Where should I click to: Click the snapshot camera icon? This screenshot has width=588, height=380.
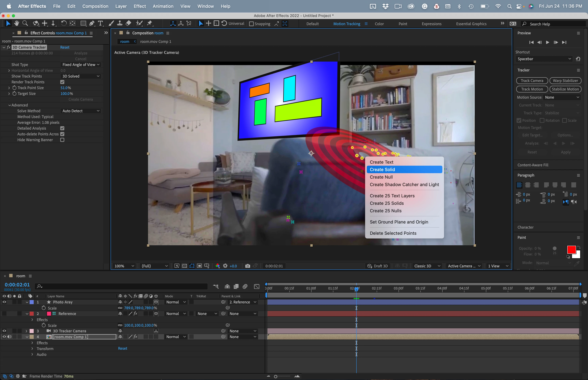[248, 266]
